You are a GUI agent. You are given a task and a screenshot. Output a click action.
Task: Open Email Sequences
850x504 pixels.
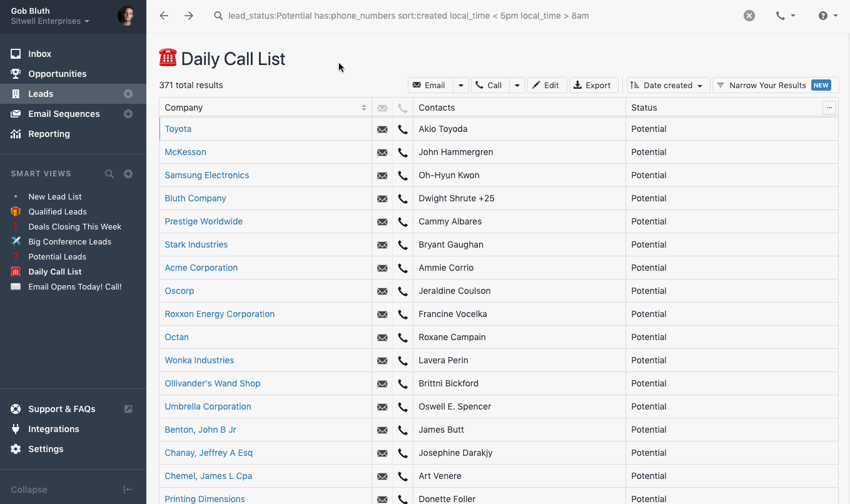coord(63,114)
